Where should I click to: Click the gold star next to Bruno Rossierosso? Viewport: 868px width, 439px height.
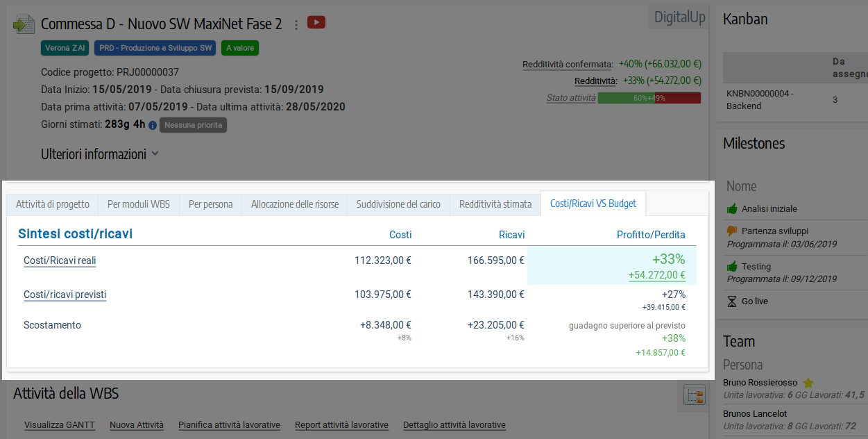[808, 383]
